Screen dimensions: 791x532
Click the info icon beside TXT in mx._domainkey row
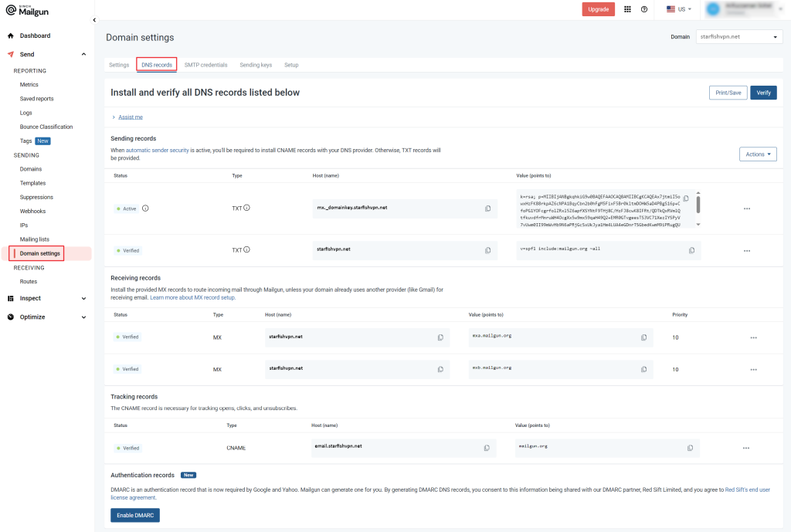[246, 208]
